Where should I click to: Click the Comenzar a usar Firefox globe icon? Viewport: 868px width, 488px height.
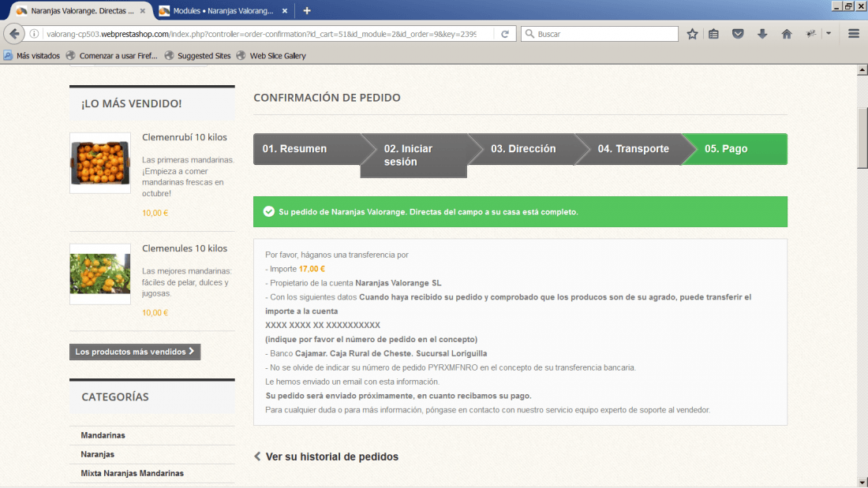(70, 55)
